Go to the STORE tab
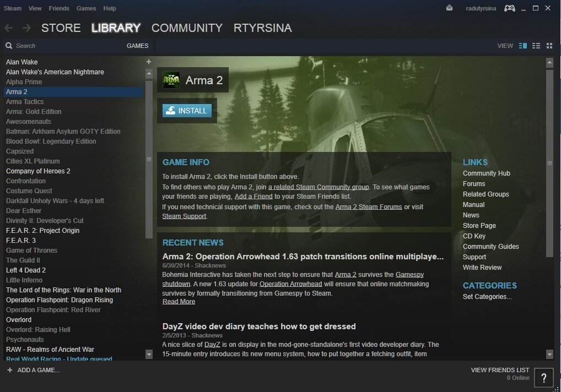 (x=61, y=28)
